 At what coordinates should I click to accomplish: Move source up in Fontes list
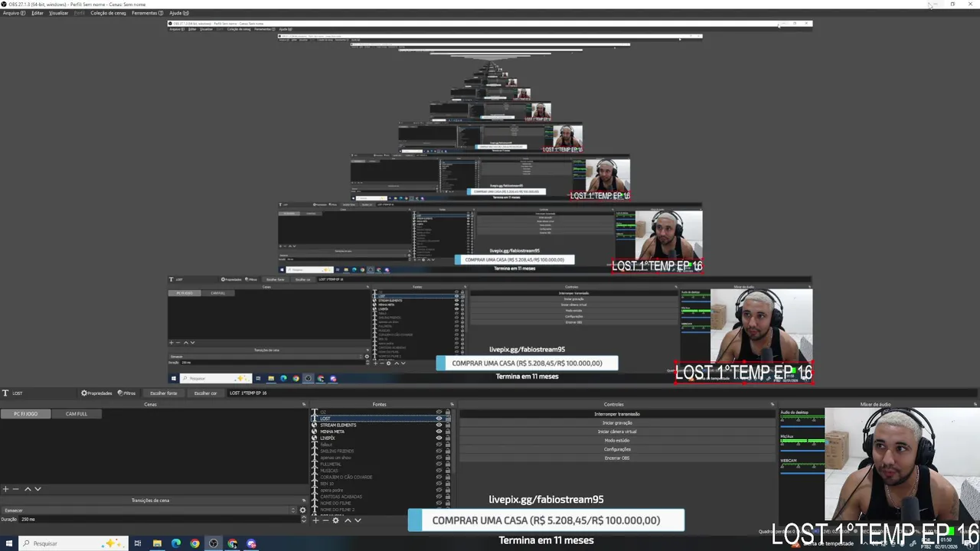click(348, 520)
